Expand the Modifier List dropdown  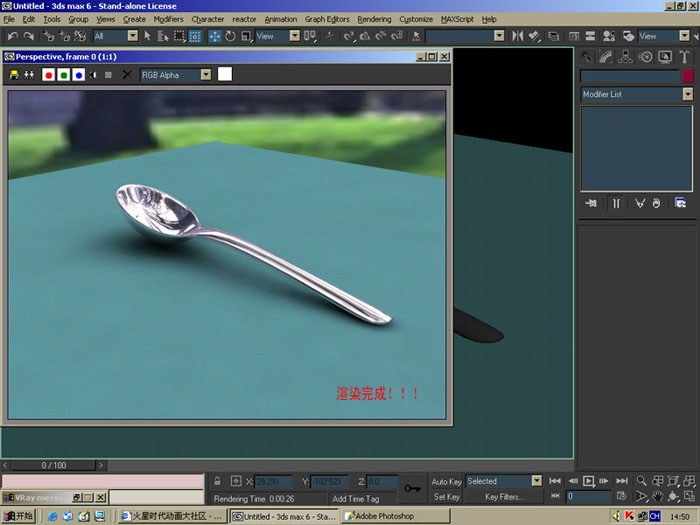[688, 94]
